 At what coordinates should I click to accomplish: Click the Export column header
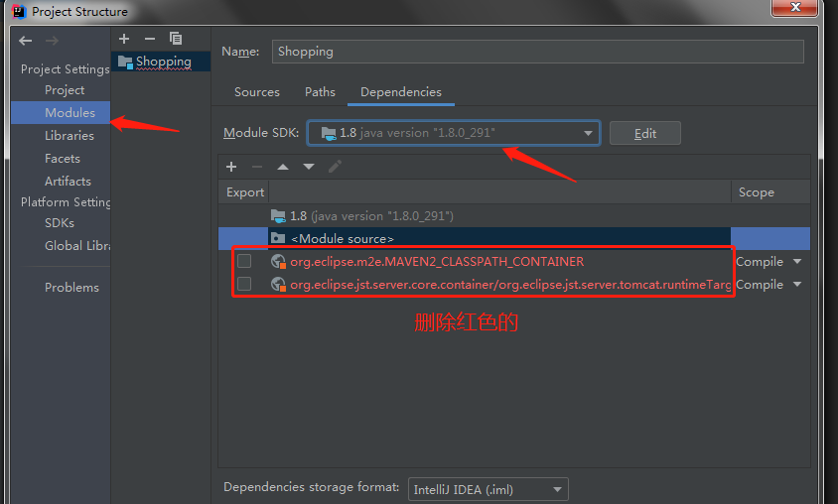[x=245, y=192]
